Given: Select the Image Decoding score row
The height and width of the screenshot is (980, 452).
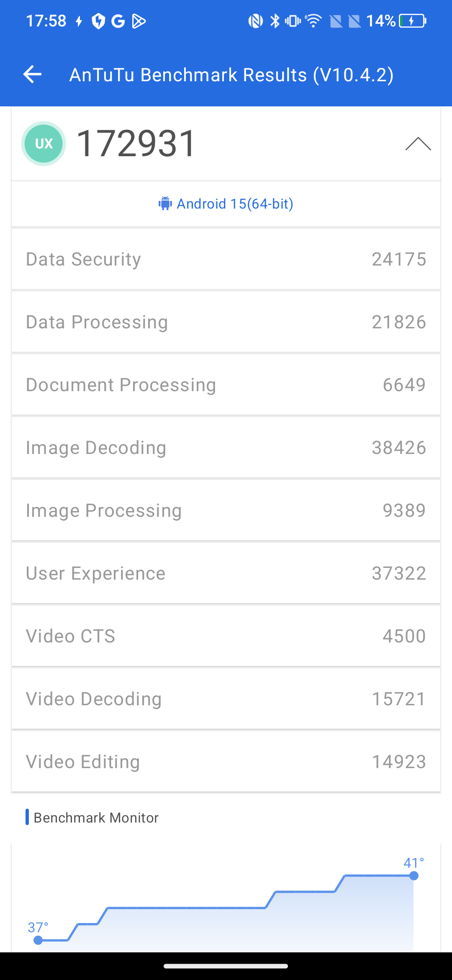Looking at the screenshot, I should [x=226, y=447].
